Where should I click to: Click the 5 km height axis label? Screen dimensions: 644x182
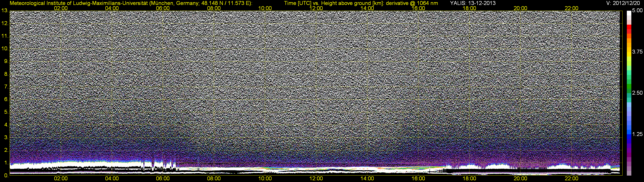coord(6,112)
